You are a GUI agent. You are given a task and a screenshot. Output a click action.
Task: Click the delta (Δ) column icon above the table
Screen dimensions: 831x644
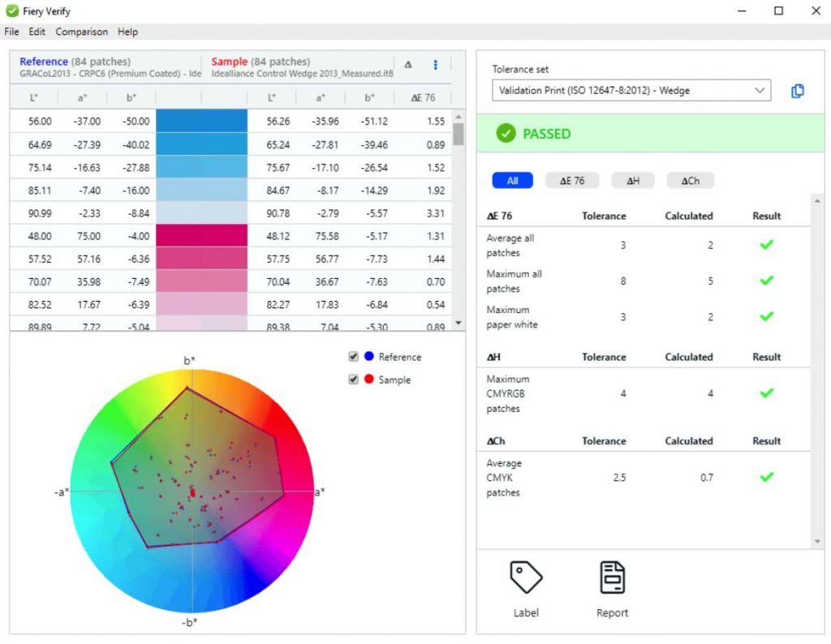pyautogui.click(x=408, y=64)
